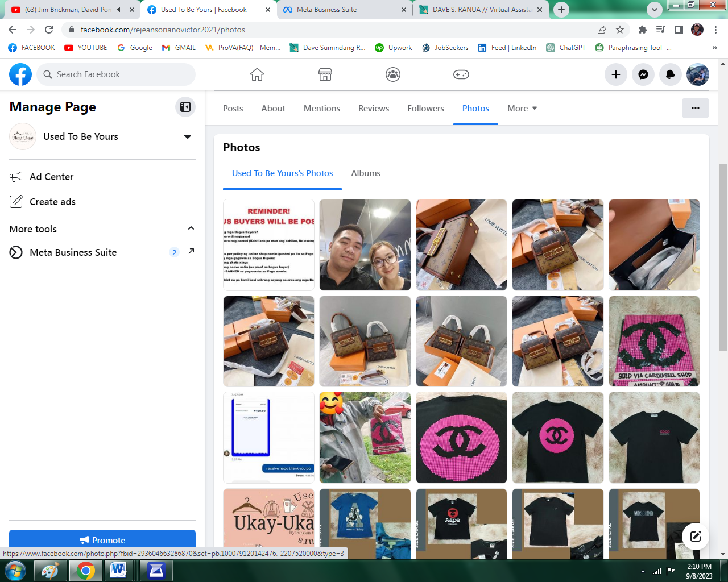
Task: Open Chrome's three-dot menu
Action: pyautogui.click(x=716, y=30)
